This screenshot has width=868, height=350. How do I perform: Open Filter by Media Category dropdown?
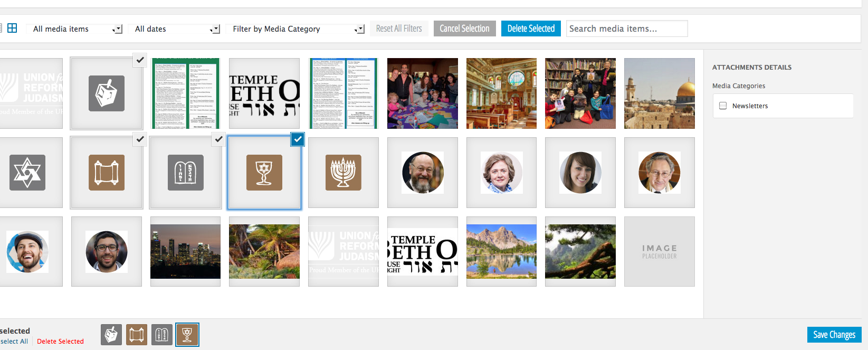point(298,29)
